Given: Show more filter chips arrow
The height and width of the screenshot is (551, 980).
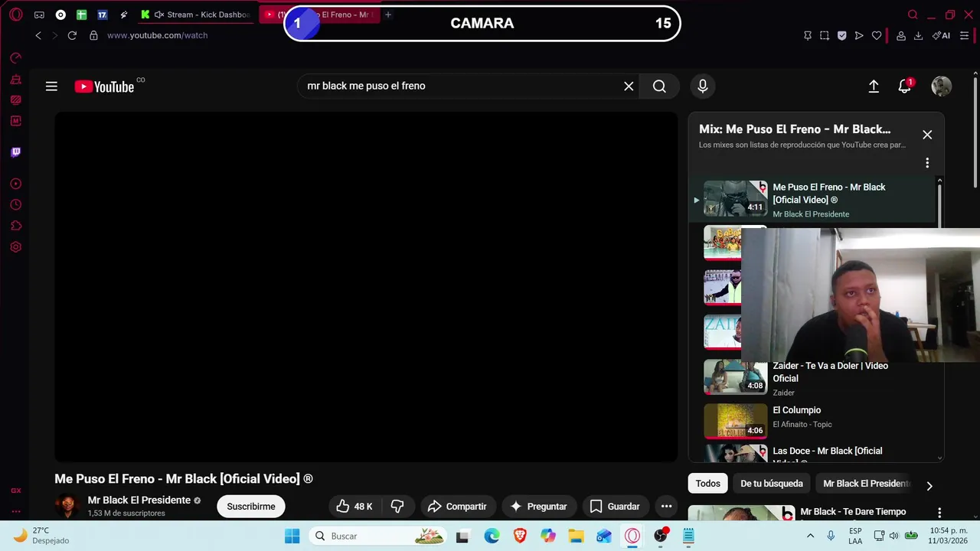Looking at the screenshot, I should (929, 486).
